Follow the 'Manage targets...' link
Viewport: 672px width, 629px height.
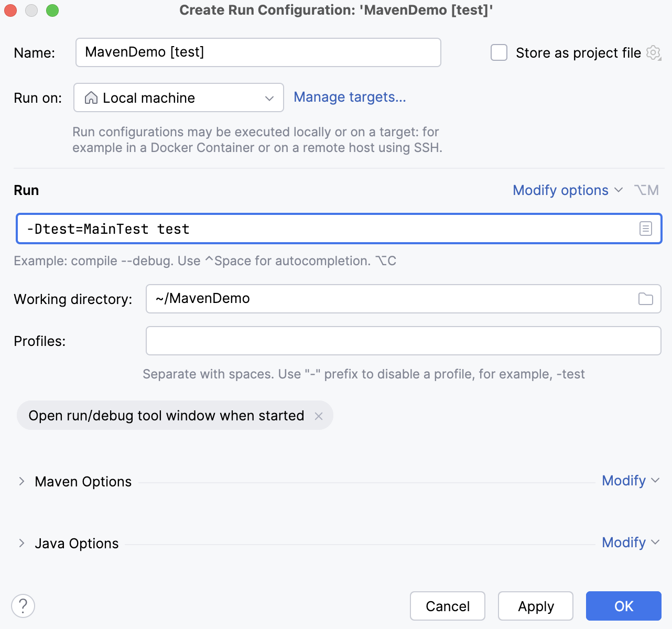(x=349, y=97)
